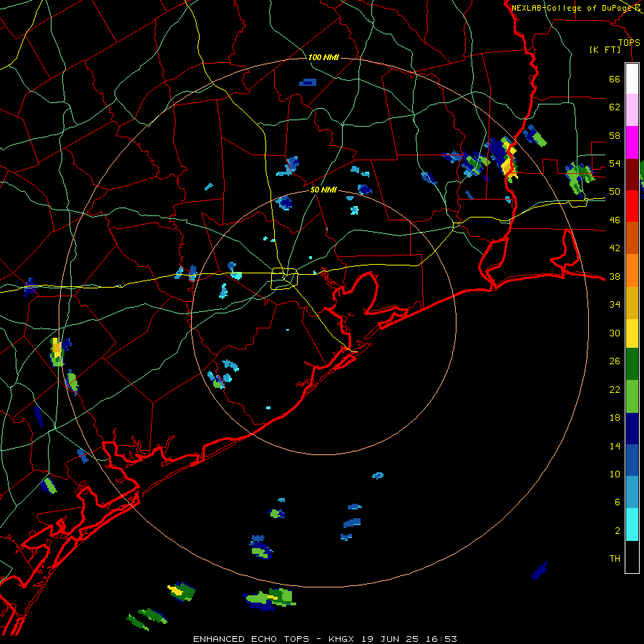Select the dark maroon legend color band
Image resolution: width=644 pixels, height=644 pixels.
click(x=632, y=175)
